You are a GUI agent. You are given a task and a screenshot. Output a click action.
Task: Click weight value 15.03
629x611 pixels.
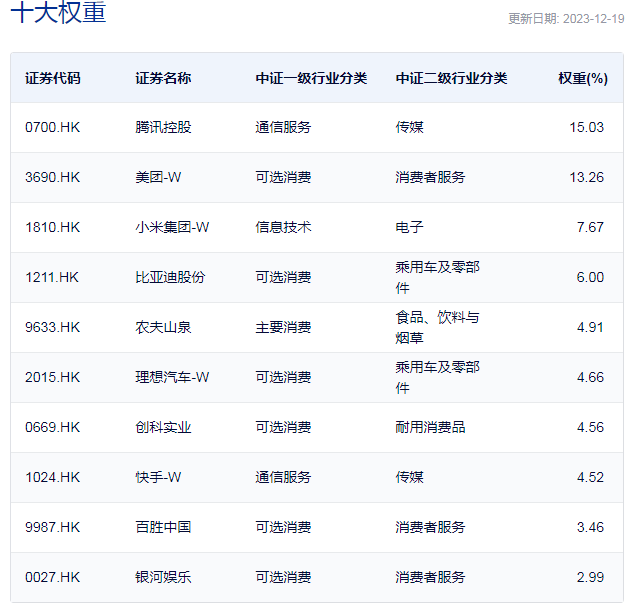[586, 128]
